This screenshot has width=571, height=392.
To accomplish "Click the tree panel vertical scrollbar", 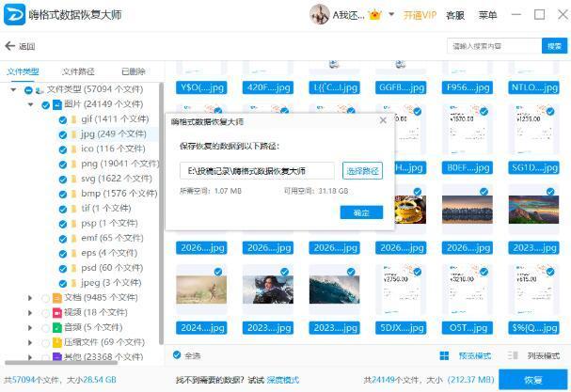I will click(x=161, y=213).
